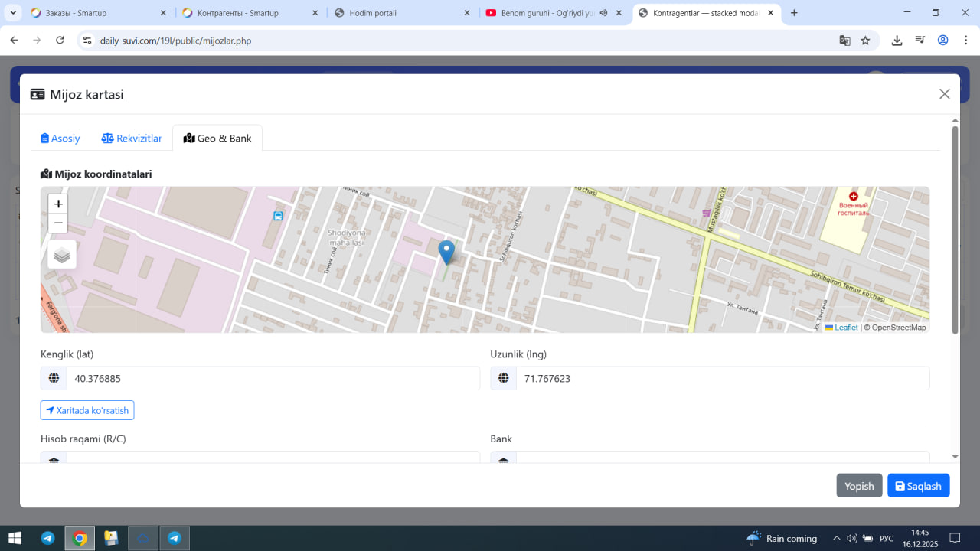Switch to the Rekvizitlar tab
The height and width of the screenshot is (551, 980).
pos(132,139)
